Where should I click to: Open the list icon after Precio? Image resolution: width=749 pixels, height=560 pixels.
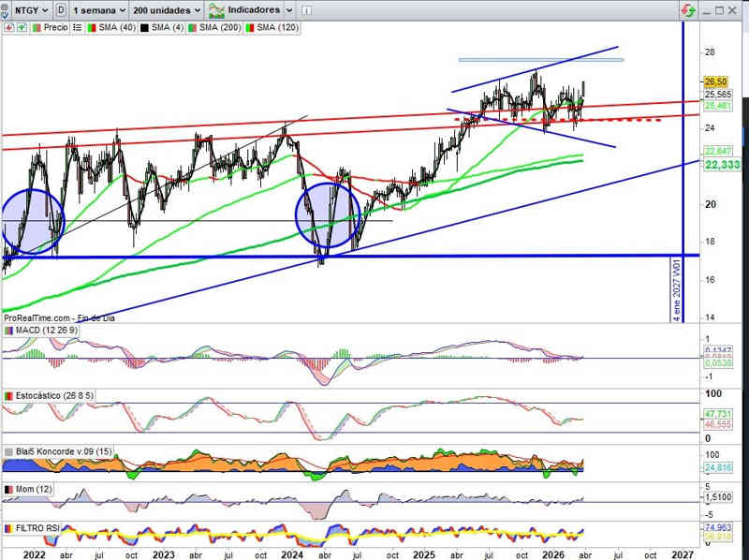coord(76,28)
